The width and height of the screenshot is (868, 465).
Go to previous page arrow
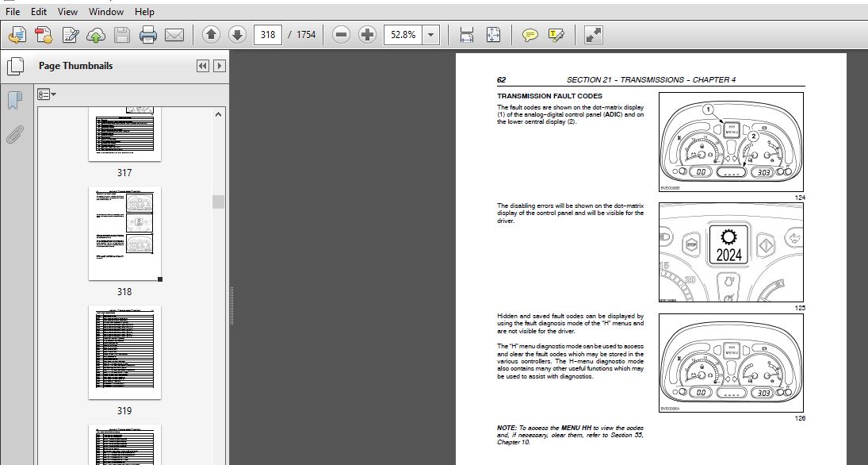click(211, 35)
